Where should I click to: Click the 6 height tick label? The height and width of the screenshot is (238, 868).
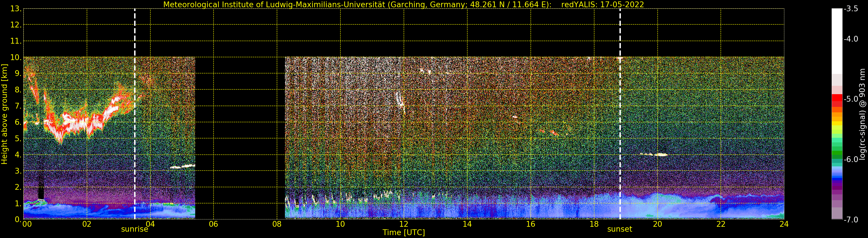(18, 122)
